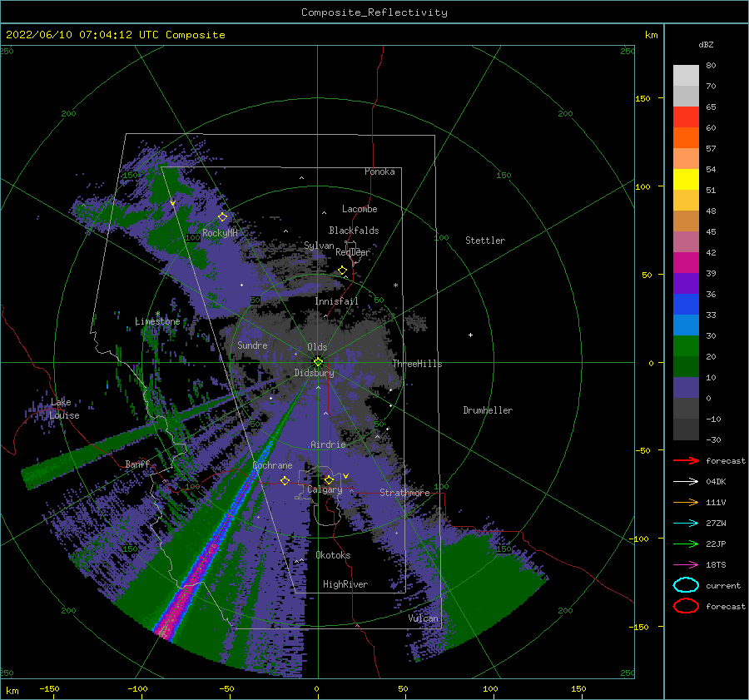Select the 80 dBZ color swatch

(x=686, y=75)
